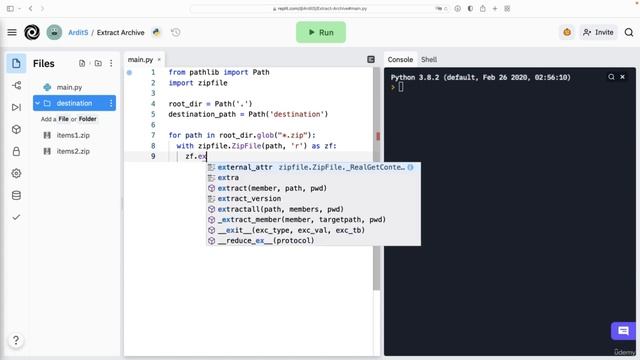This screenshot has width=640, height=360.
Task: Choose extract_version autocomplete suggestion
Action: click(313, 199)
